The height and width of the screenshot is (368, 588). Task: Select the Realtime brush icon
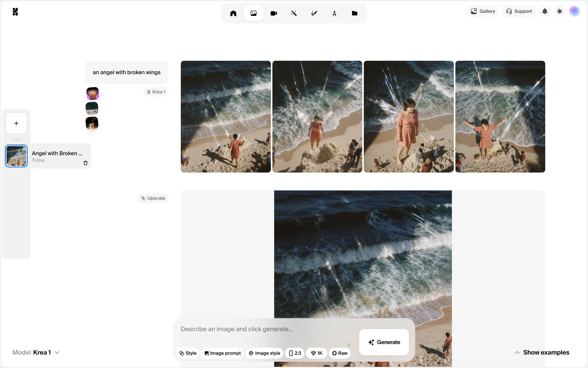(314, 13)
